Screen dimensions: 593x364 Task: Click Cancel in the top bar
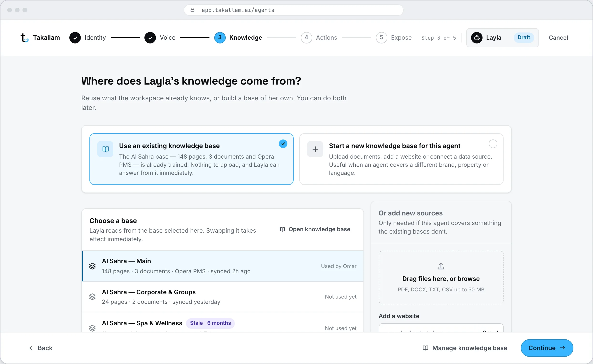pos(558,37)
